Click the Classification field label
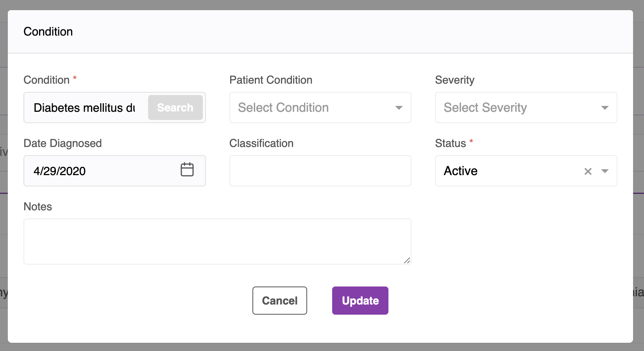This screenshot has width=644, height=351. (261, 143)
